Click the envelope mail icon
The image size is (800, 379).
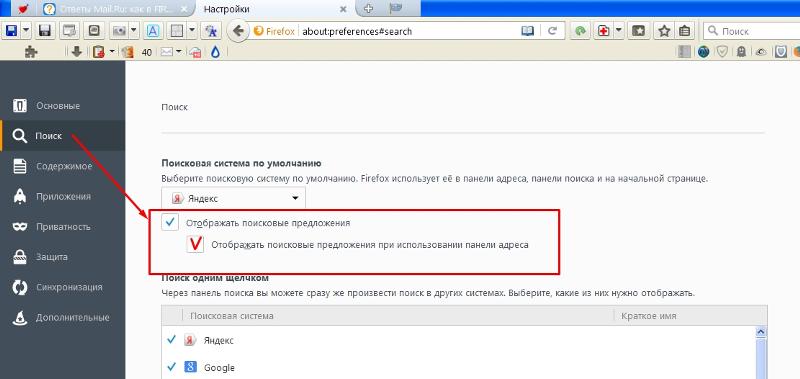167,52
